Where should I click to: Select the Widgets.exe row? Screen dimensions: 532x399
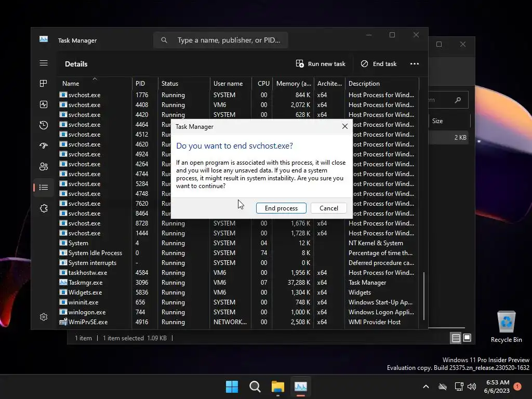(x=238, y=292)
